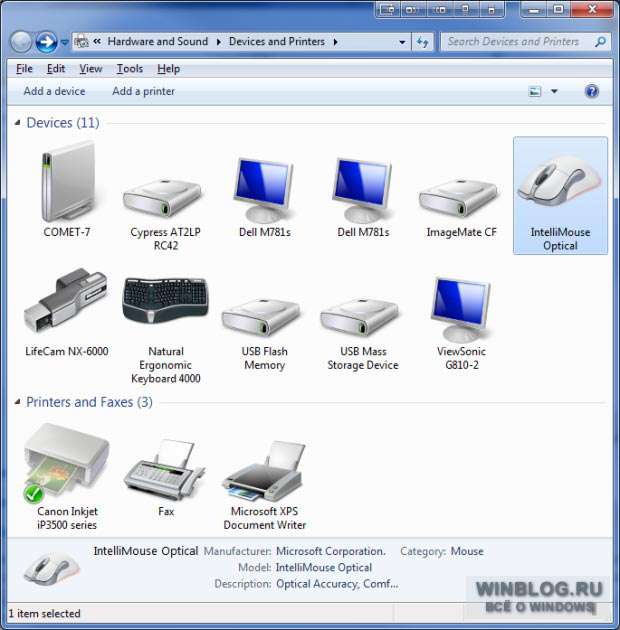Click the search magnifier icon

pyautogui.click(x=600, y=42)
